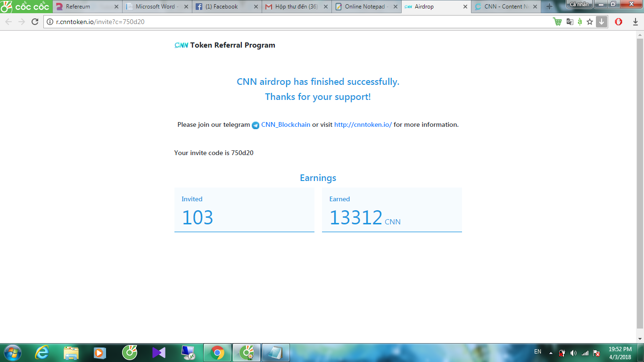Open Remote Desktop Connection from taskbar
Screen dimensions: 644x362
click(188, 353)
